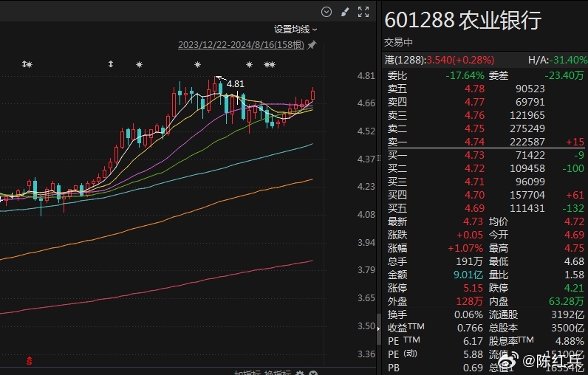Screen dimensions: 588x375
Task: Select the 买四 4.70 bid row
Action: click(485, 195)
